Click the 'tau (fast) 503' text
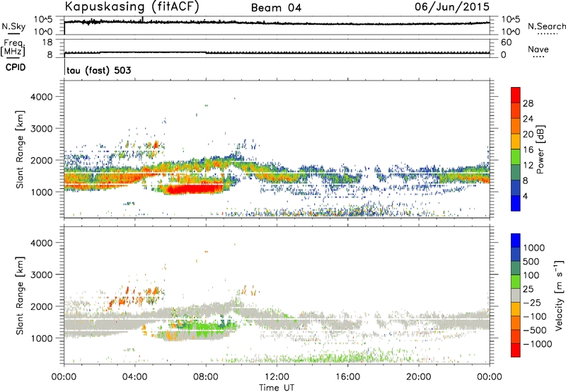 (x=99, y=70)
